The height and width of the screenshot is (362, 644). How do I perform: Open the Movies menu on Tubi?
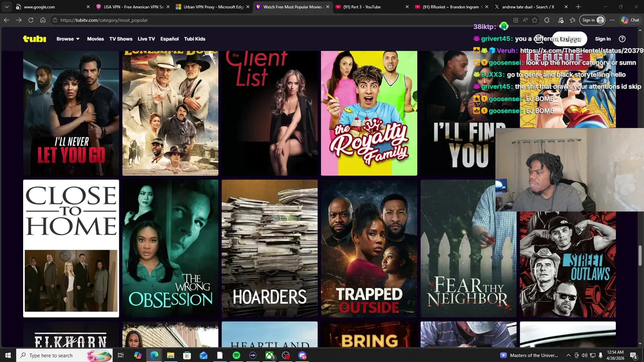95,39
